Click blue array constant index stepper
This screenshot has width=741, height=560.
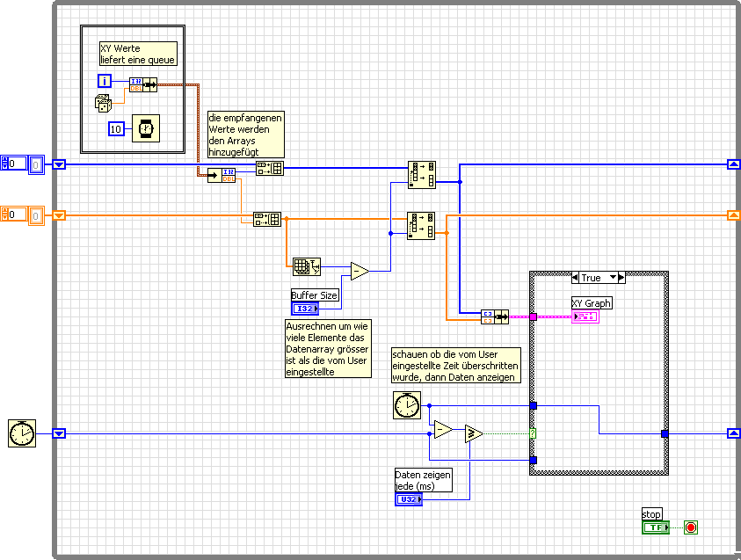(x=4, y=164)
